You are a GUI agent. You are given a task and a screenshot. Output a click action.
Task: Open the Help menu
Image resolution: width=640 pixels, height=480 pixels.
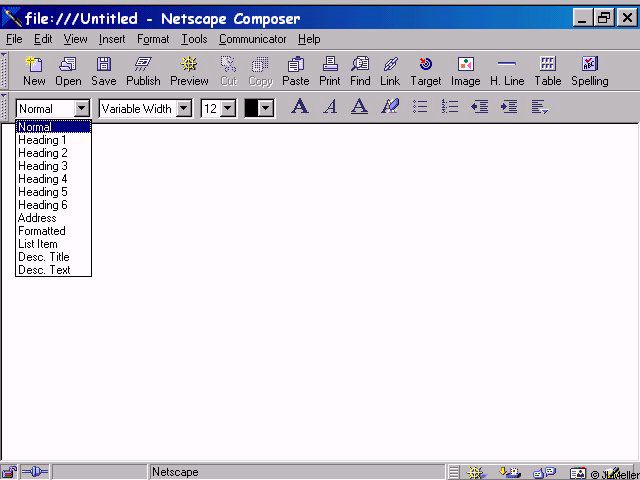(x=309, y=39)
